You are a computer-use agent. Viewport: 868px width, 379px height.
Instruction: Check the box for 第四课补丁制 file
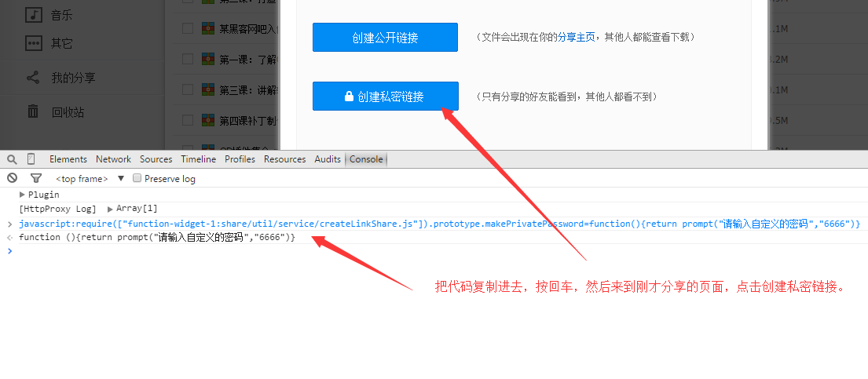click(x=188, y=119)
